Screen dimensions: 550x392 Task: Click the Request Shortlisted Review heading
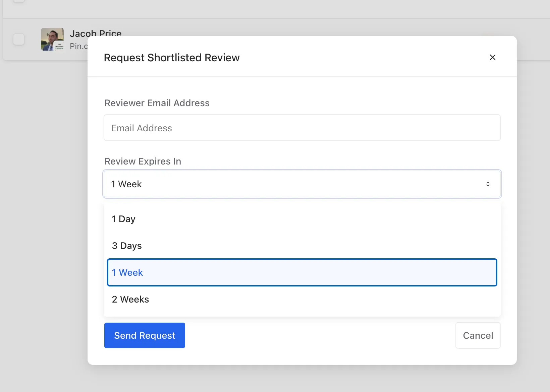pyautogui.click(x=172, y=58)
